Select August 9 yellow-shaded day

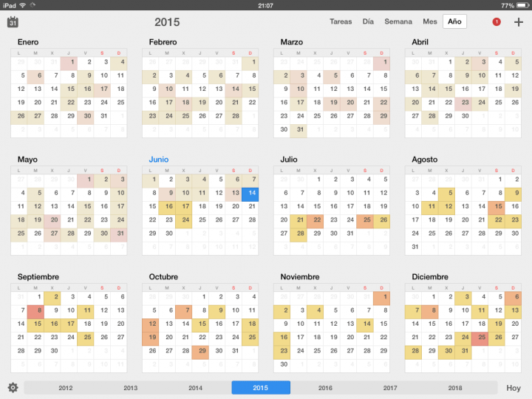tap(513, 194)
